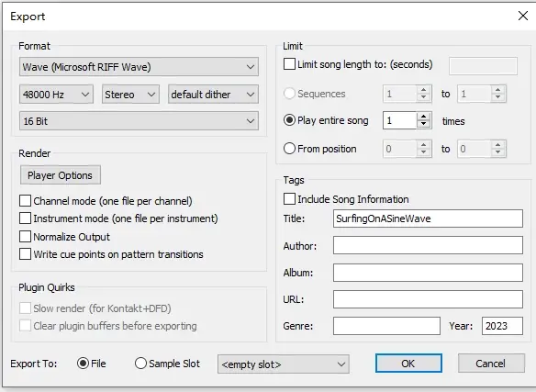Open the empty slot dropdown
Screen dimensions: 536x392
pyautogui.click(x=284, y=364)
